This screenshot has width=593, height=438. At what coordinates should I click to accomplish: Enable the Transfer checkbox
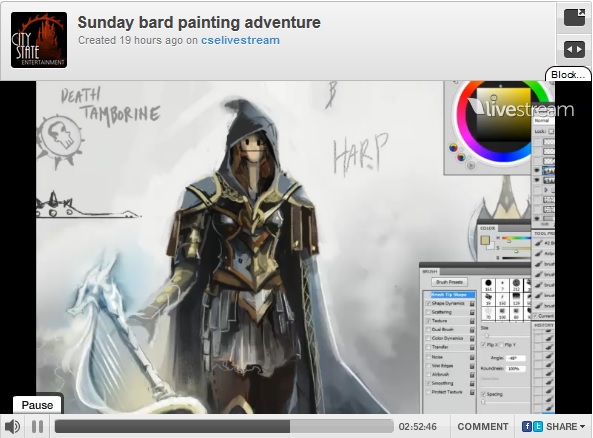click(428, 347)
